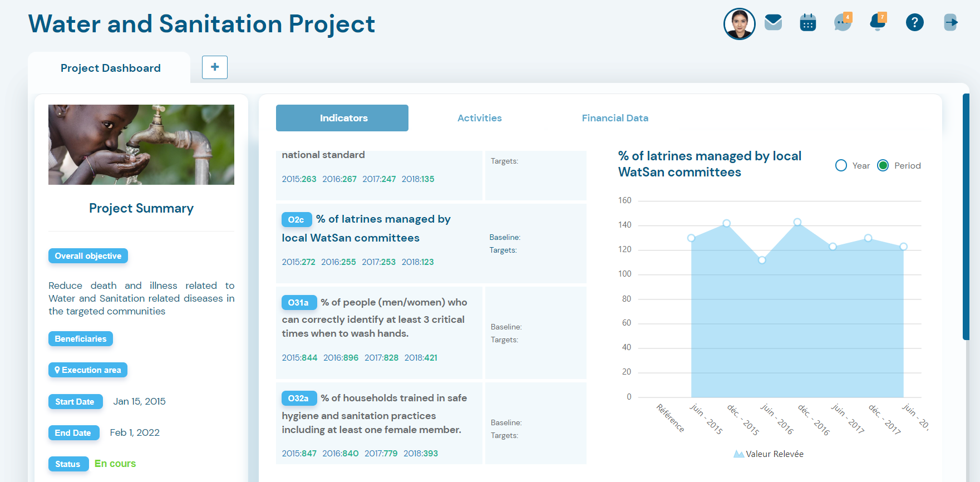Click the chart title about latrines
Viewport: 980px width, 482px height.
710,164
